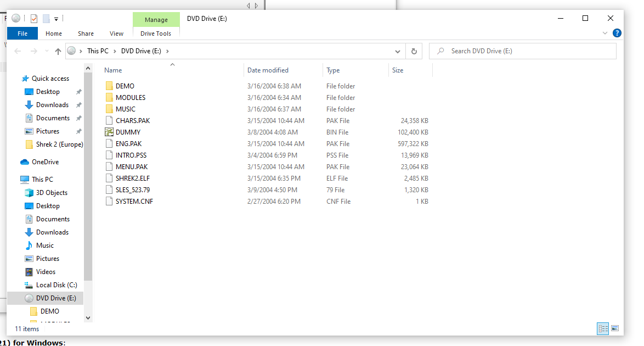The height and width of the screenshot is (346, 644).
Task: Select the 3D Objects sidebar icon
Action: click(x=29, y=193)
